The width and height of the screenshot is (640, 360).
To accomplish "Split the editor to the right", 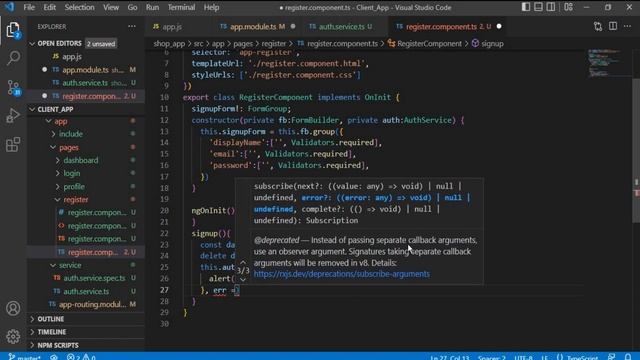I will pyautogui.click(x=613, y=27).
